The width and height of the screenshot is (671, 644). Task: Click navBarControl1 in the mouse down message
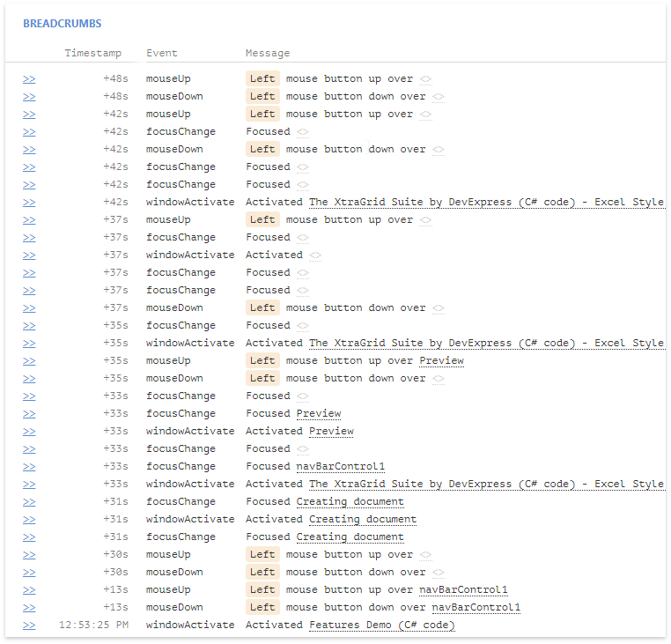pos(476,608)
